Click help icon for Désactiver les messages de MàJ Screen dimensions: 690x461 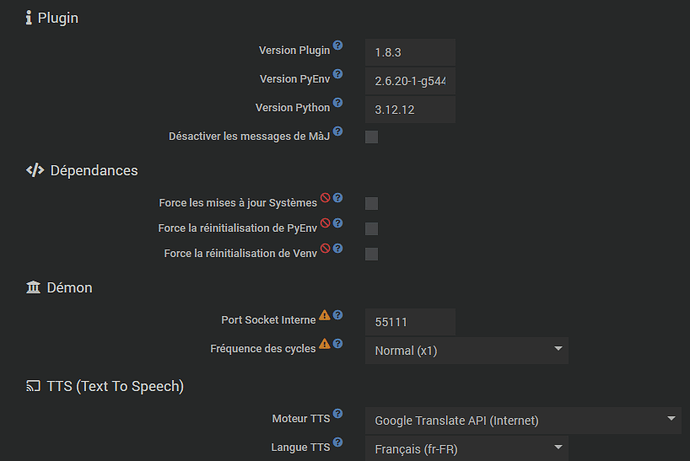click(338, 131)
